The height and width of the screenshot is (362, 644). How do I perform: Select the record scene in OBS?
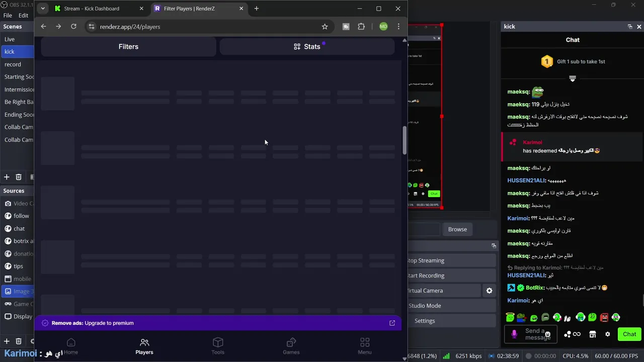(17, 64)
